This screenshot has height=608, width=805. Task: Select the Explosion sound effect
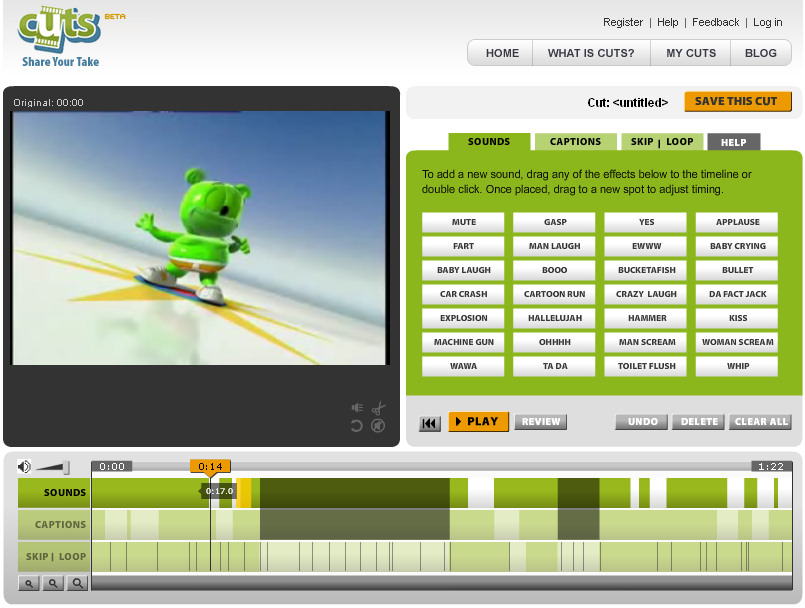[463, 318]
